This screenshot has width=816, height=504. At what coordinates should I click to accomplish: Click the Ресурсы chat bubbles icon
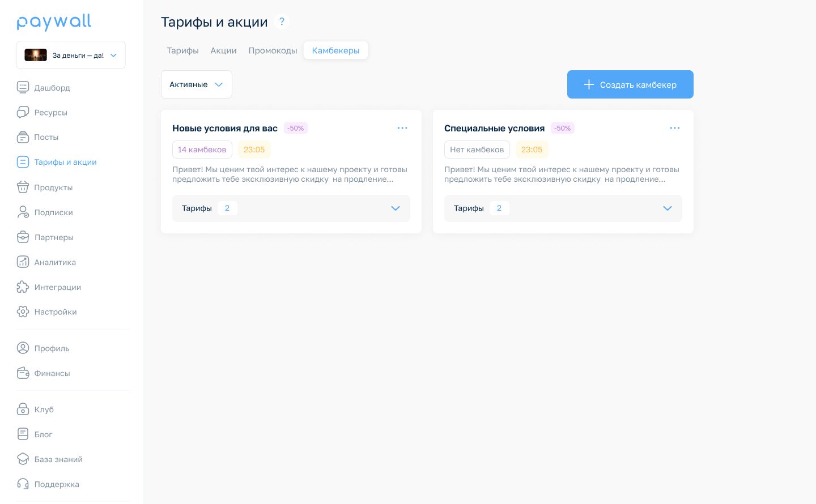point(23,112)
